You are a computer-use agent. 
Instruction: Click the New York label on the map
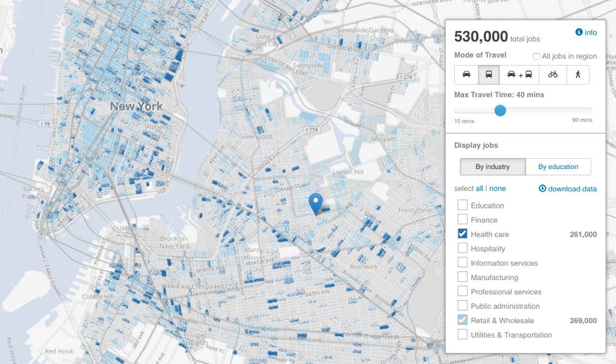136,106
